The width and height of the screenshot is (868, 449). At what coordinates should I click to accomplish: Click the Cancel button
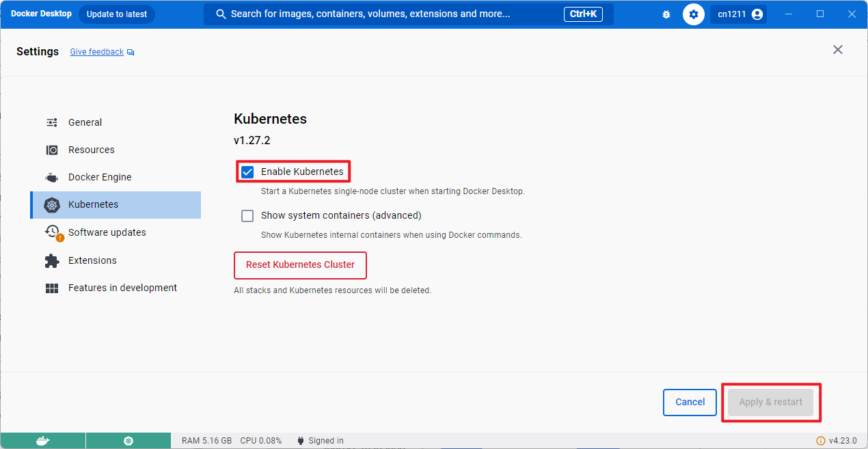pyautogui.click(x=690, y=402)
